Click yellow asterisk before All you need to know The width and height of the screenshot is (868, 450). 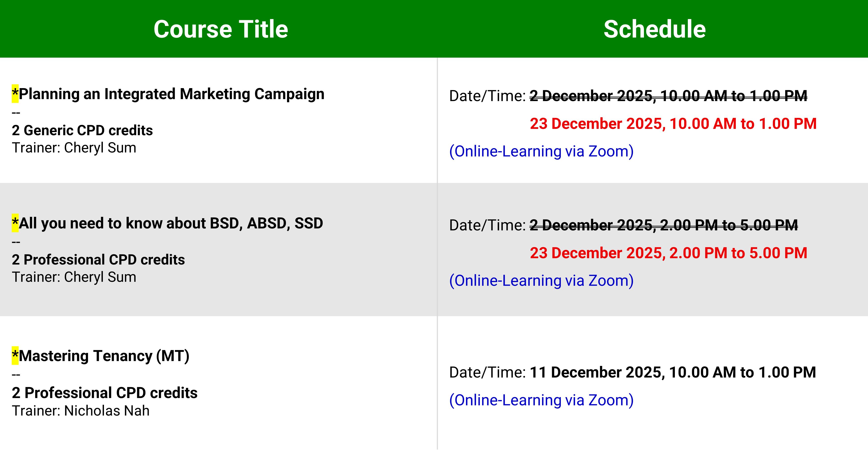tap(15, 223)
